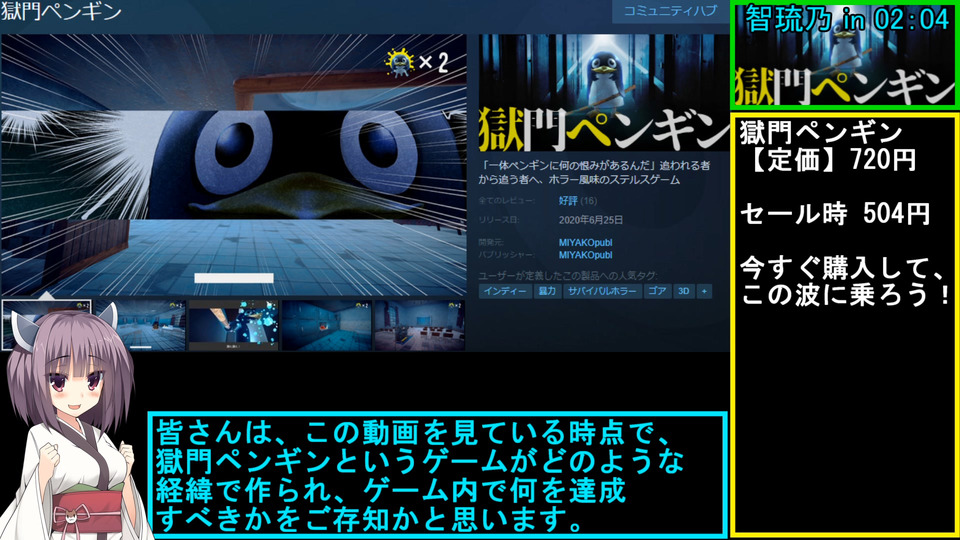The width and height of the screenshot is (960, 540).
Task: Click the インディー tag
Action: click(505, 291)
